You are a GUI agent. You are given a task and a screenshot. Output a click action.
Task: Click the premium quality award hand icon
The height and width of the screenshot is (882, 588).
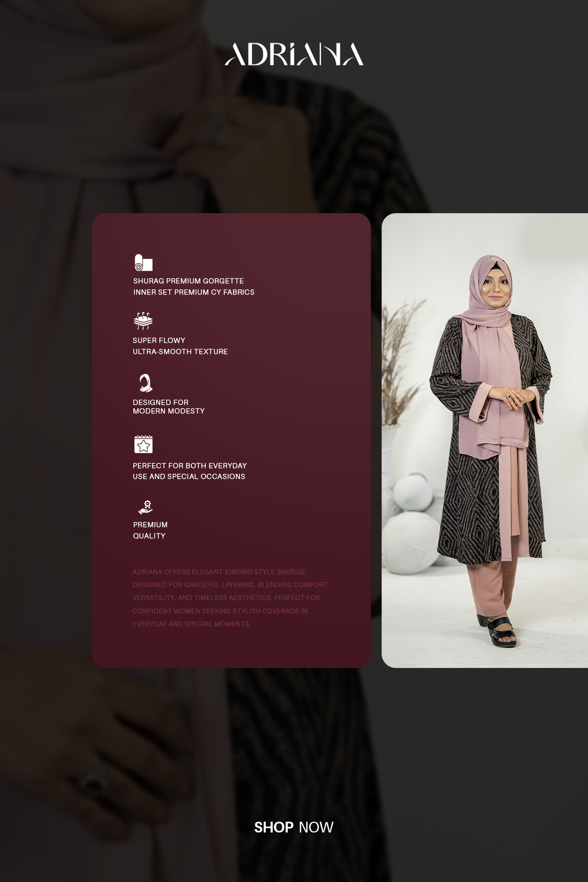pos(146,507)
